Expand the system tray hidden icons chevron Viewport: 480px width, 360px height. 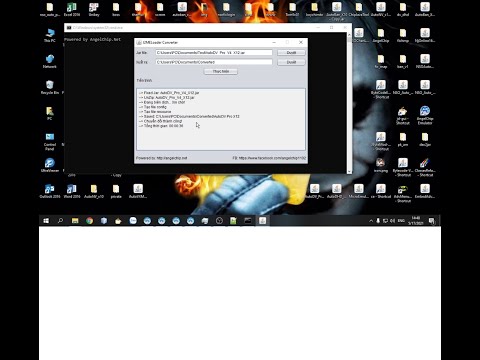point(371,221)
